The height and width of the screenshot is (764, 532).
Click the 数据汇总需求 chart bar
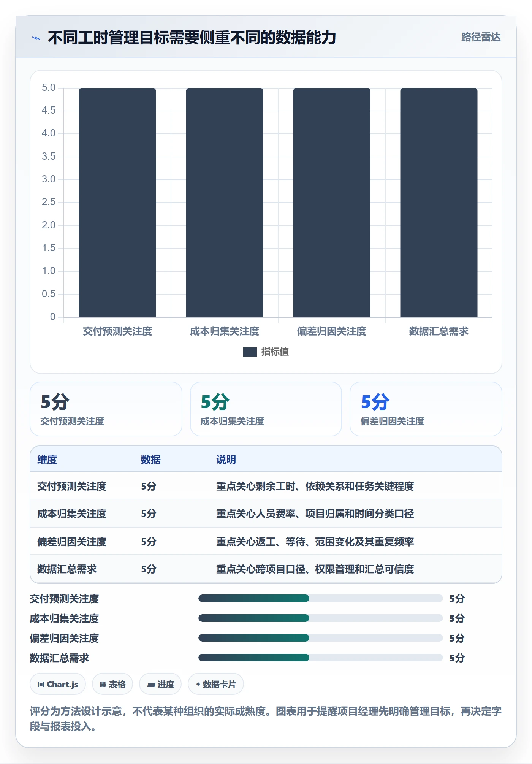(x=439, y=202)
